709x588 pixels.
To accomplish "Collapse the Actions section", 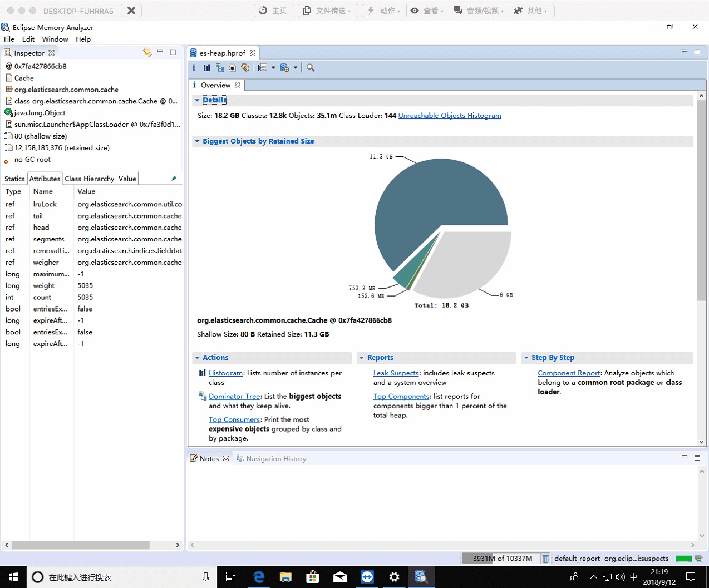I will [197, 358].
